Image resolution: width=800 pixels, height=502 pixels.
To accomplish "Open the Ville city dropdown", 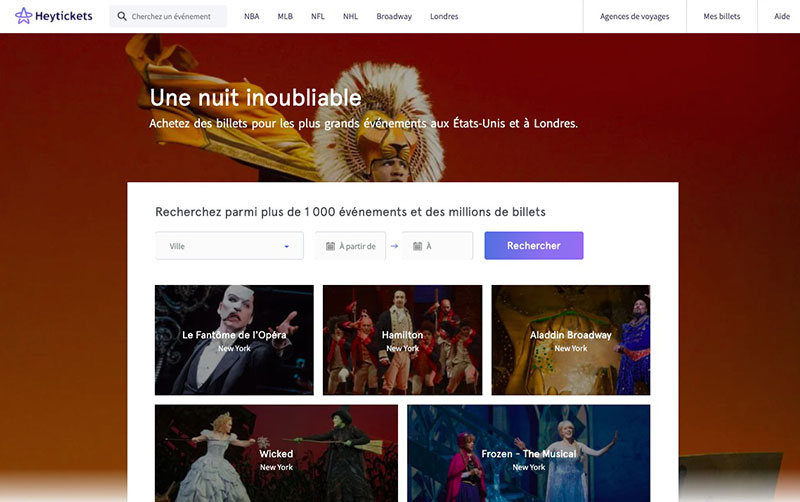I will 229,246.
